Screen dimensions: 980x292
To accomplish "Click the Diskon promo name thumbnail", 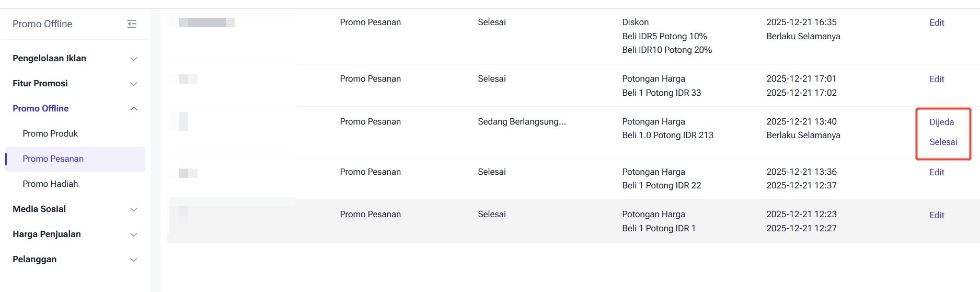I will pos(206,23).
